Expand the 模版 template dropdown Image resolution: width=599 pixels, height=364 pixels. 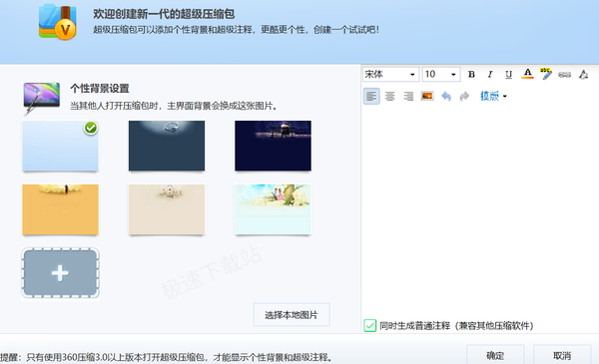493,96
